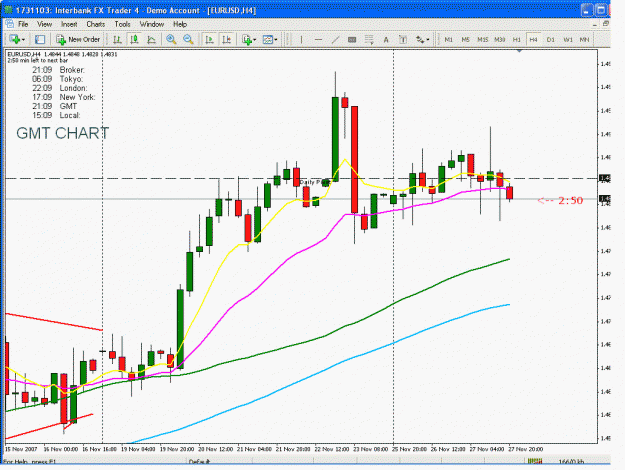This screenshot has height=470, width=625.
Task: Select the horizontal line drawing tool
Action: (x=318, y=39)
